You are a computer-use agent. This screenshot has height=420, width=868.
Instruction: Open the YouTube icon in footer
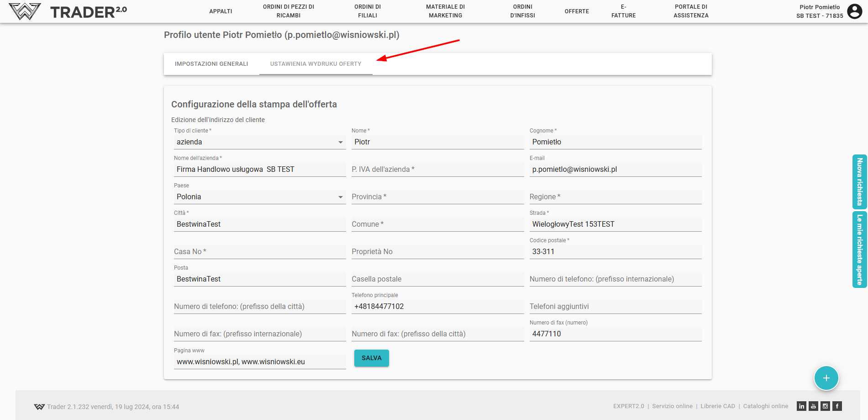pyautogui.click(x=813, y=406)
